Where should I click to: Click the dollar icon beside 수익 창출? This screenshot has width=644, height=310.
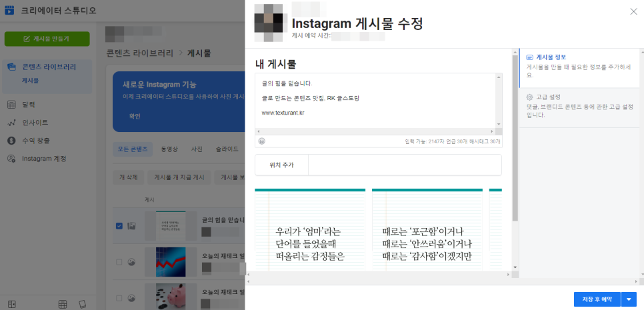11,141
